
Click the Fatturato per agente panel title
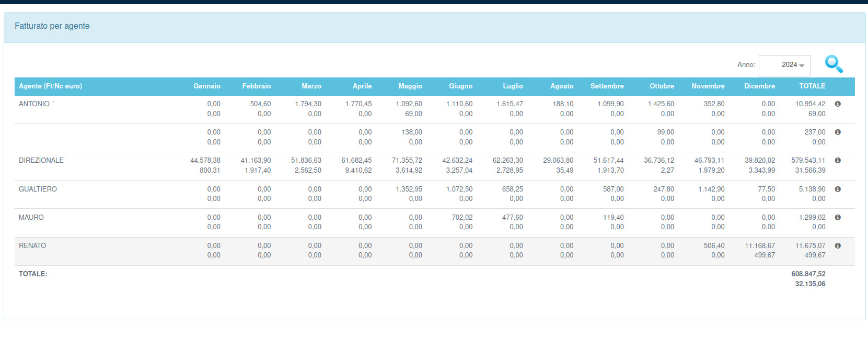52,26
